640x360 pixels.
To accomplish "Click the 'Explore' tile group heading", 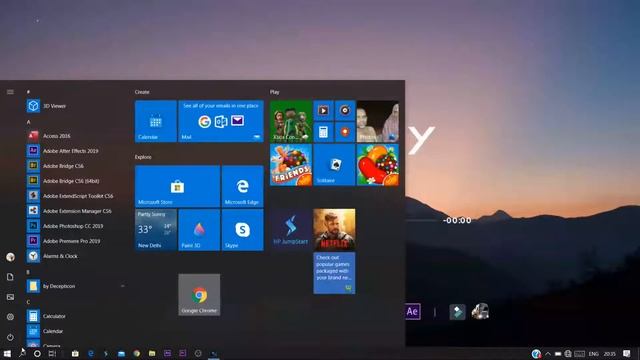I will pyautogui.click(x=143, y=157).
